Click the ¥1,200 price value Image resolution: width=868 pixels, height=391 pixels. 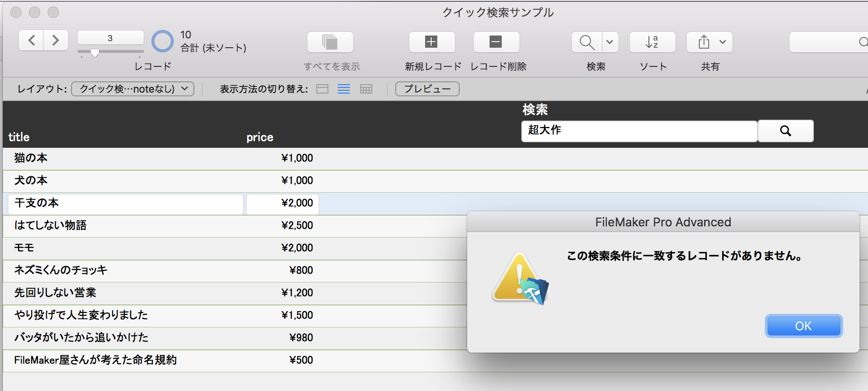[x=297, y=293]
